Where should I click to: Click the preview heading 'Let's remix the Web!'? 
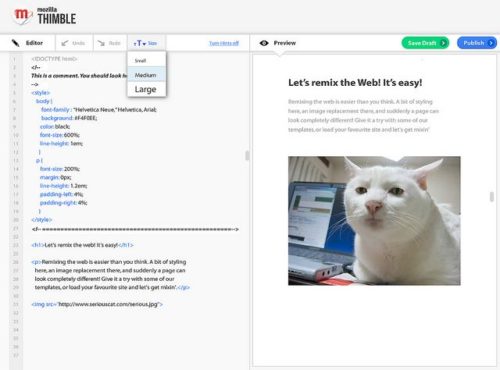tap(355, 82)
